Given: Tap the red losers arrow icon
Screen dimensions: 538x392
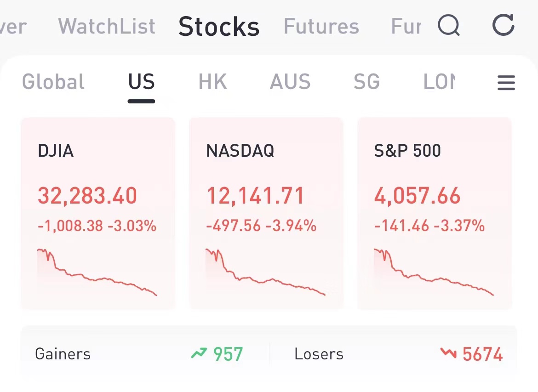Looking at the screenshot, I should (448, 353).
